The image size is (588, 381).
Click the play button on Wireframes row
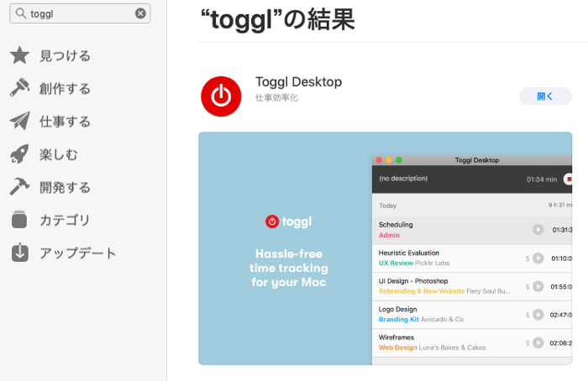tap(538, 342)
